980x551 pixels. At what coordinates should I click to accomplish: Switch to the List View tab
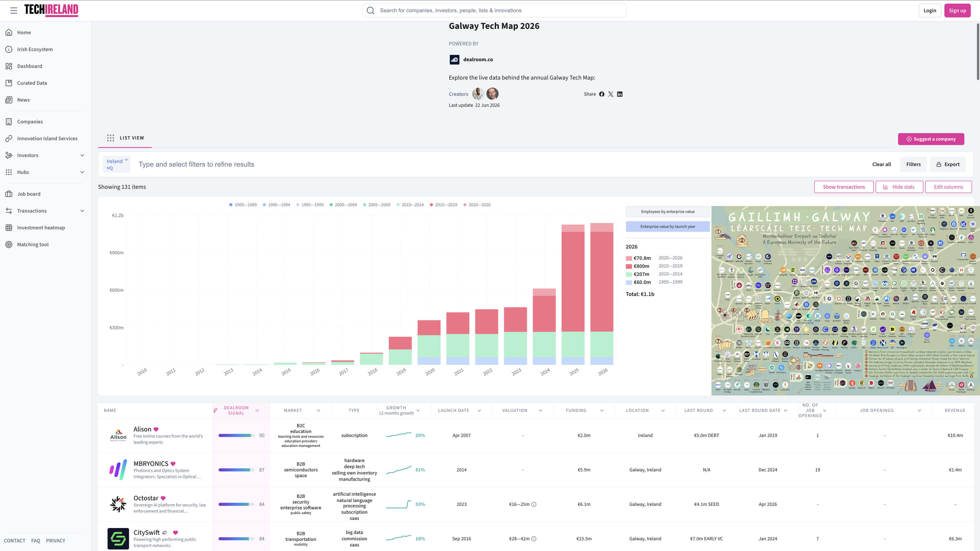[x=125, y=138]
